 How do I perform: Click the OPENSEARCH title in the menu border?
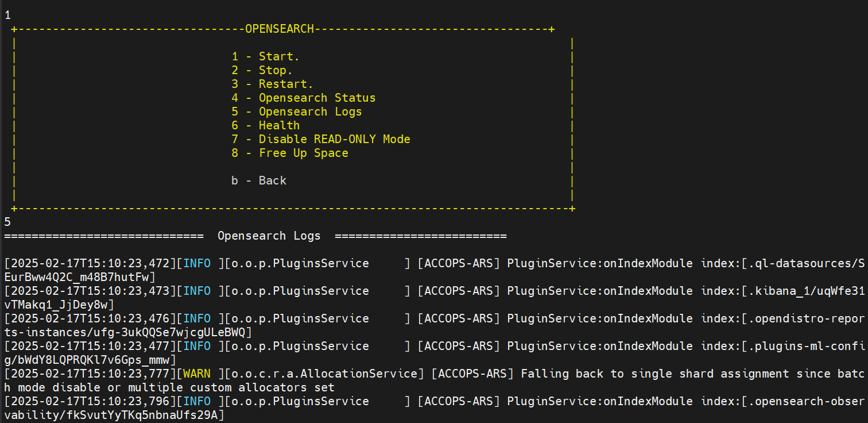[280, 29]
